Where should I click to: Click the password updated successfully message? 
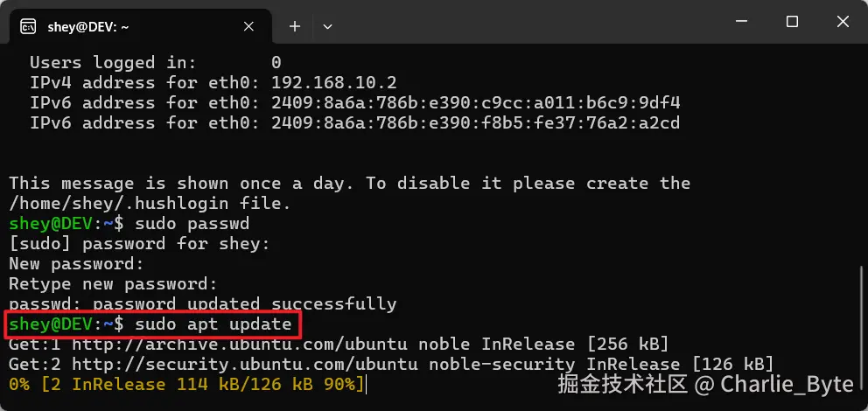point(203,304)
